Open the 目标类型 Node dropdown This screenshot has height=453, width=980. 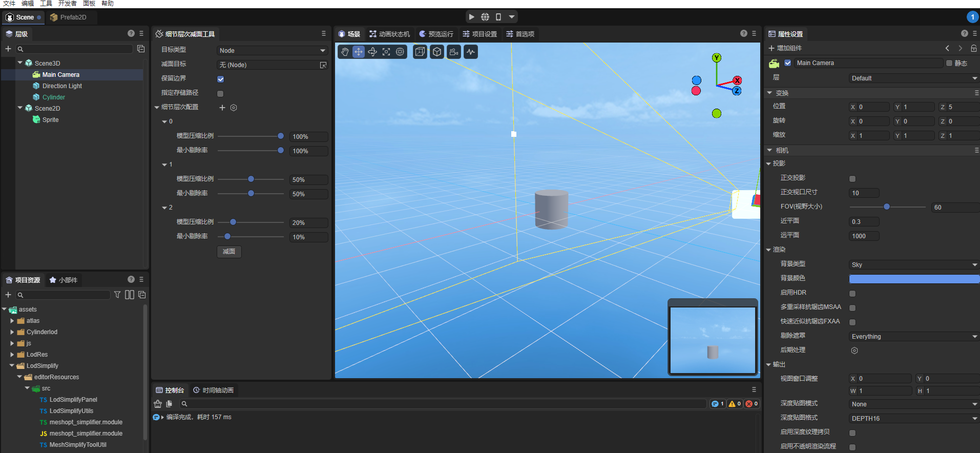272,50
